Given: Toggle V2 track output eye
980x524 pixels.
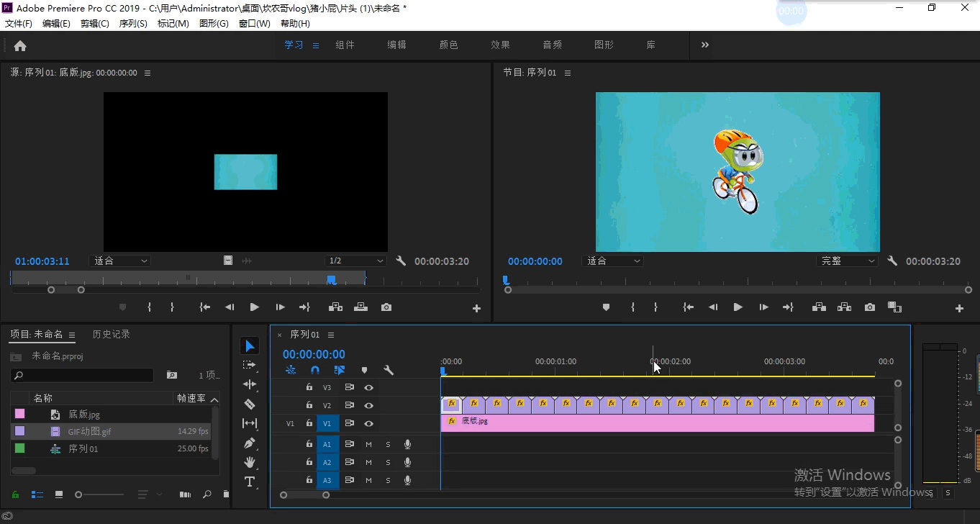Looking at the screenshot, I should (368, 405).
